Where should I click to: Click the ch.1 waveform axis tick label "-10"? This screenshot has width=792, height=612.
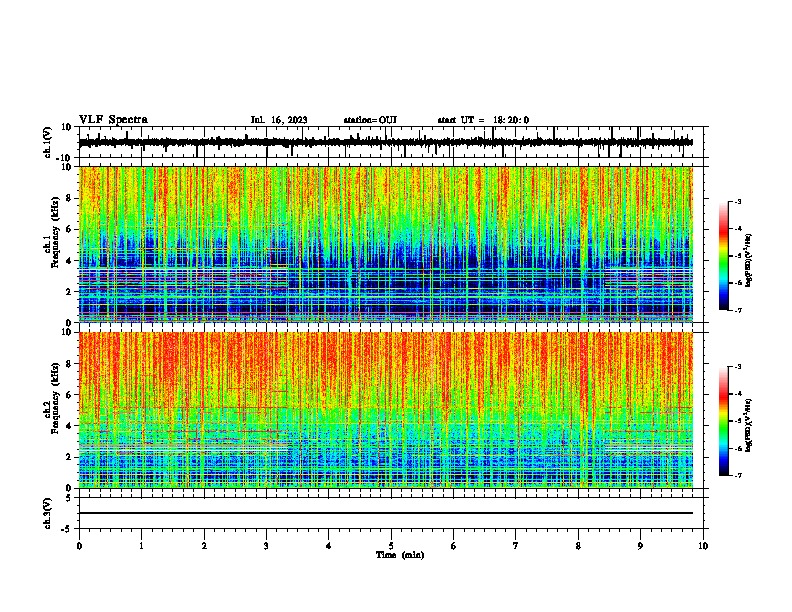click(65, 158)
